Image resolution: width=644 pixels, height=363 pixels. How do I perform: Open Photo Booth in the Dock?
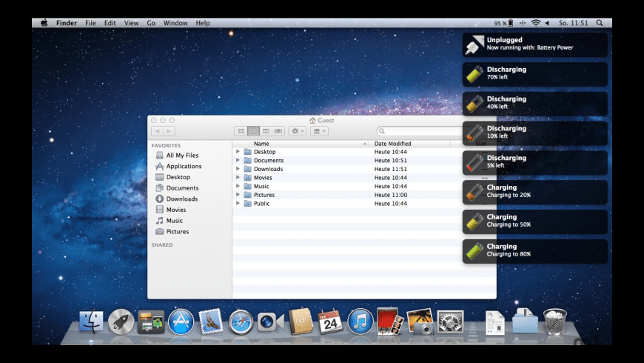pos(390,321)
